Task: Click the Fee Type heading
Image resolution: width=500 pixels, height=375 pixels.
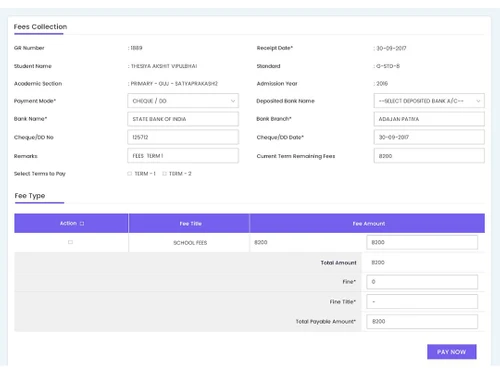Action: point(30,196)
